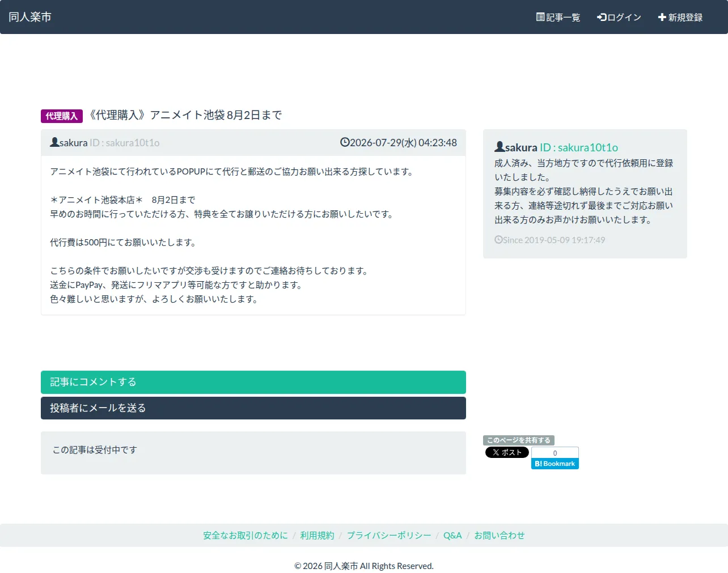
Task: Click the Hatena B! Bookmark button
Action: point(555,464)
